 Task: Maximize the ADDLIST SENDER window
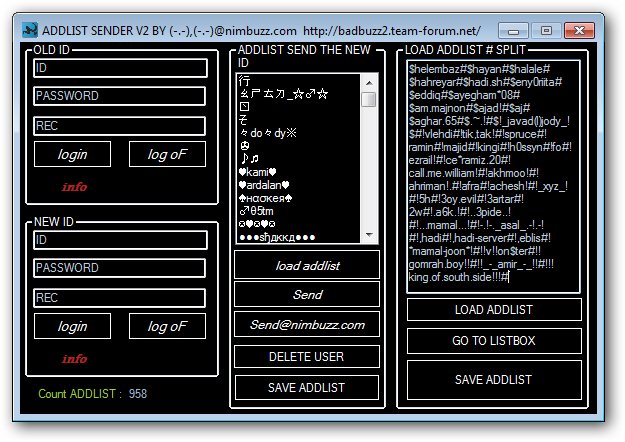(x=546, y=31)
